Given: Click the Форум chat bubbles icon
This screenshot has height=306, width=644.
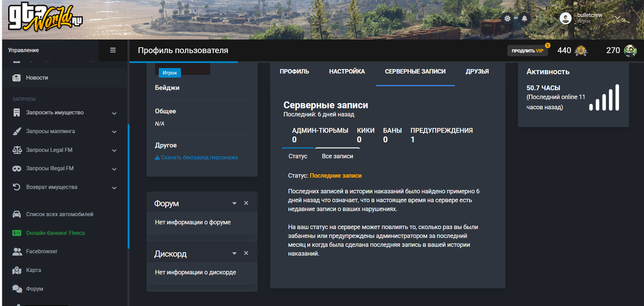Looking at the screenshot, I should (17, 289).
